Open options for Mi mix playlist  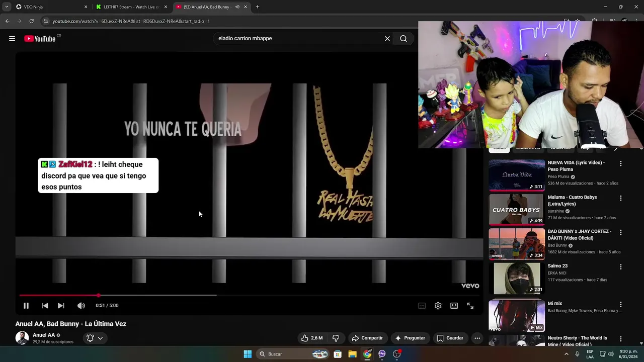(x=621, y=305)
